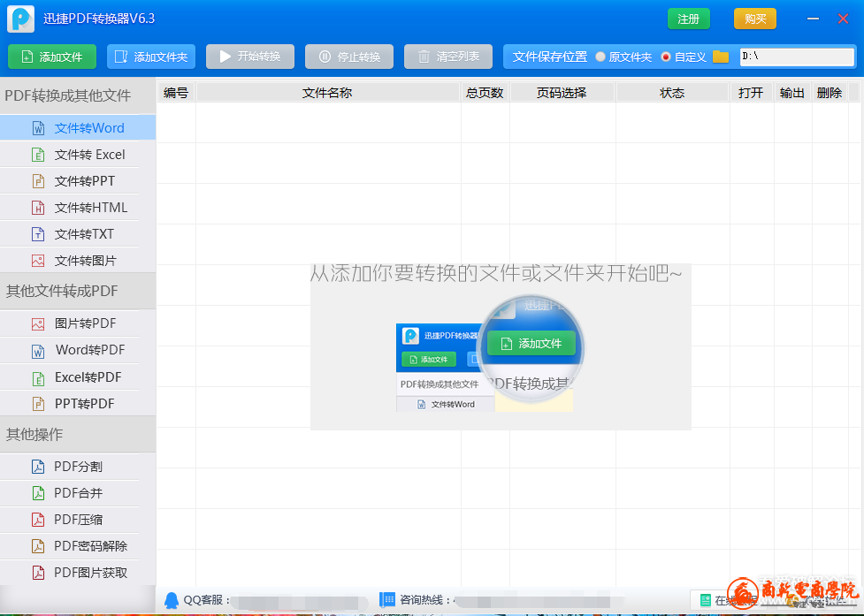
Task: Click the QQ客服 text in status bar
Action: [207, 600]
